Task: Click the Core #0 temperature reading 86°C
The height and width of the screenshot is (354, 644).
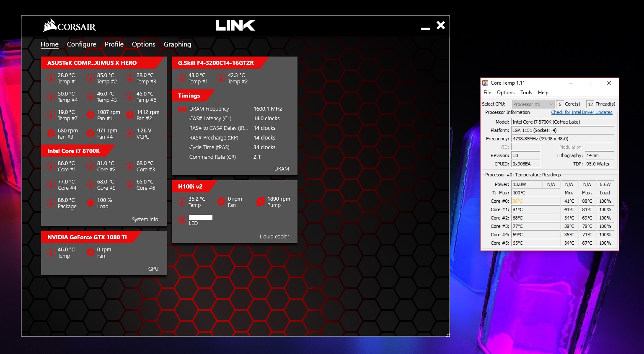Action: [535, 201]
